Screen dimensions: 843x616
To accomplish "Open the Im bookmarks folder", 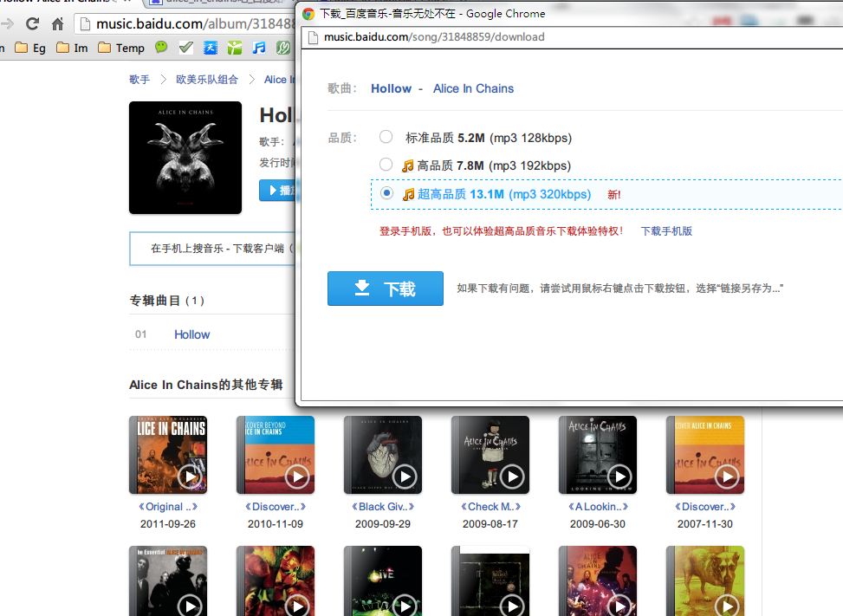I will (x=72, y=48).
